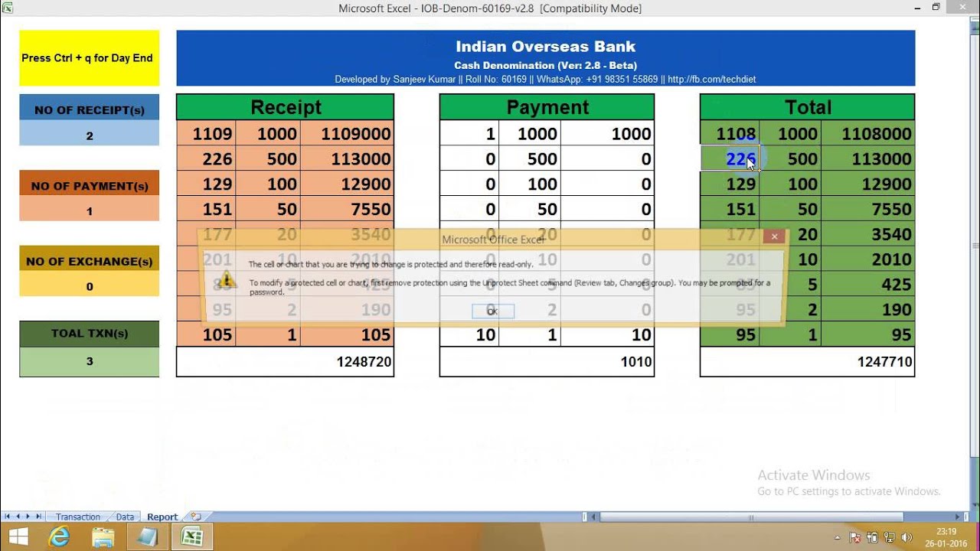This screenshot has width=980, height=551.
Task: Select the Report sheet tab
Action: 162,517
